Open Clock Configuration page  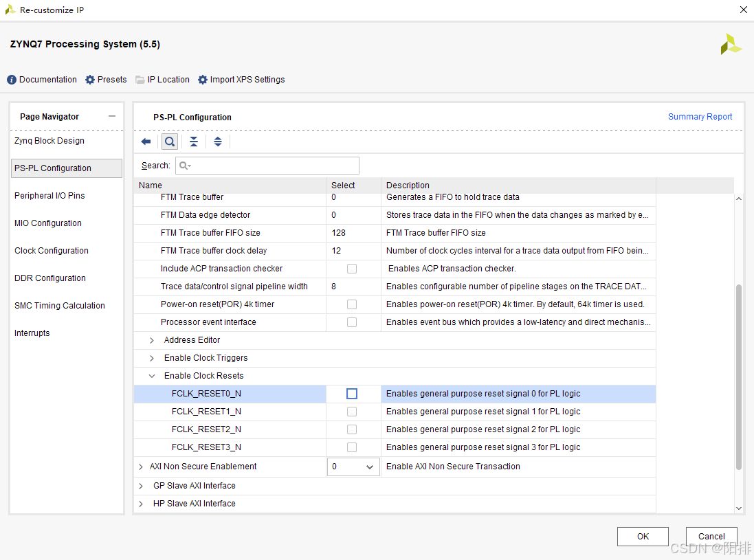[52, 250]
